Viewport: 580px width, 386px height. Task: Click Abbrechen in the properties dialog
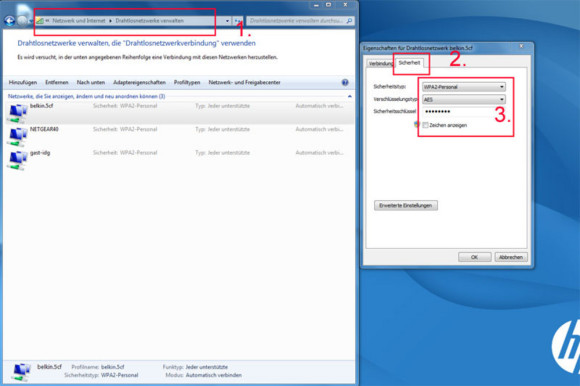tap(511, 257)
